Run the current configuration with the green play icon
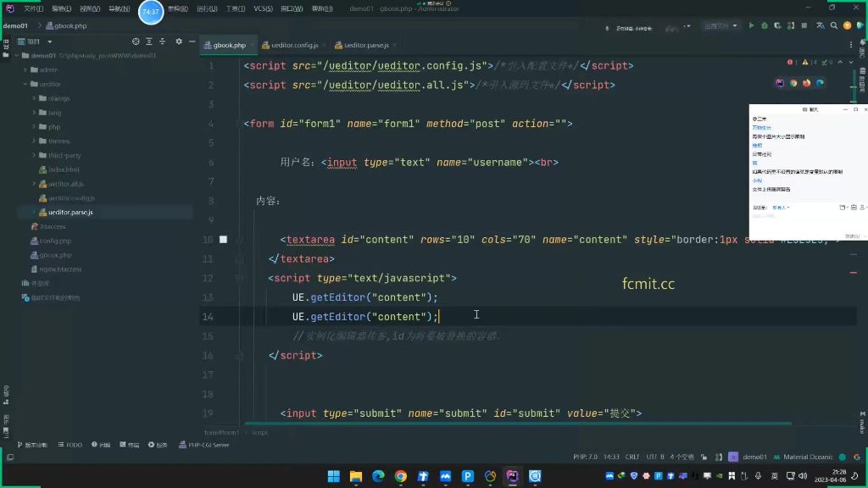The width and height of the screenshot is (868, 488). tap(751, 25)
